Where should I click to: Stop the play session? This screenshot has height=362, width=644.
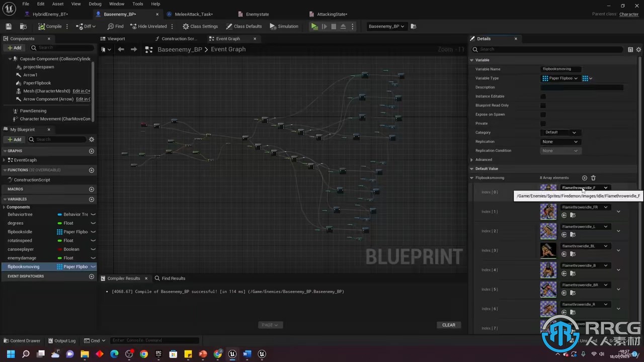point(334,26)
